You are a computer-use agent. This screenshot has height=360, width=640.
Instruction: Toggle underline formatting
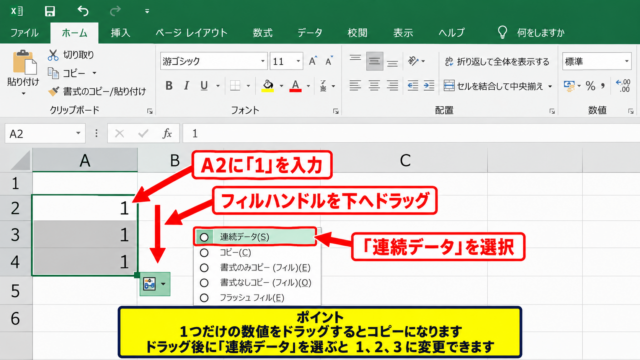(x=204, y=86)
